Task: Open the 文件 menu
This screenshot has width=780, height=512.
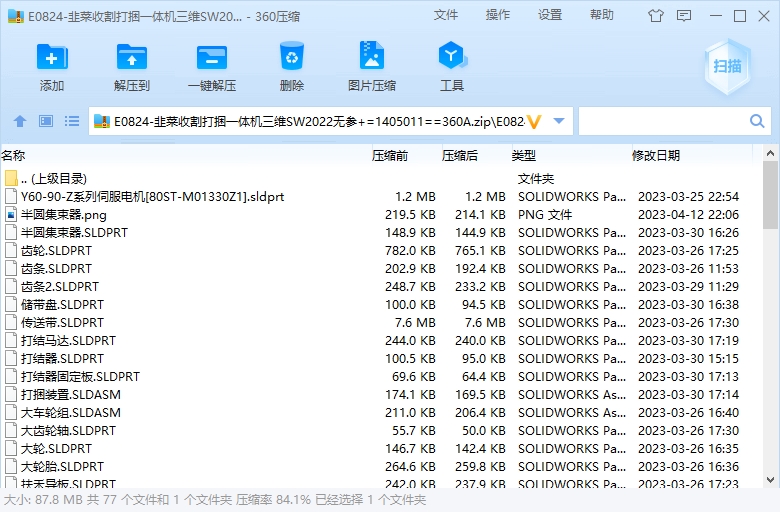Action: [446, 15]
